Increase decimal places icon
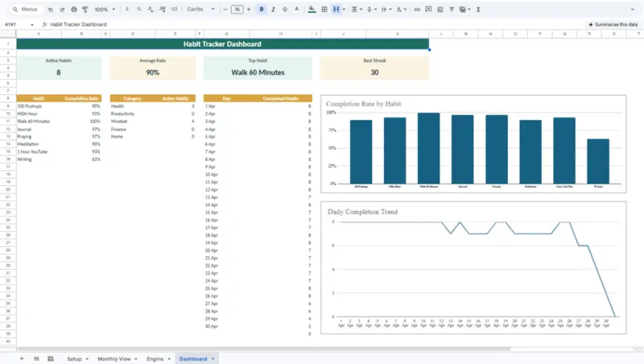 (163, 10)
